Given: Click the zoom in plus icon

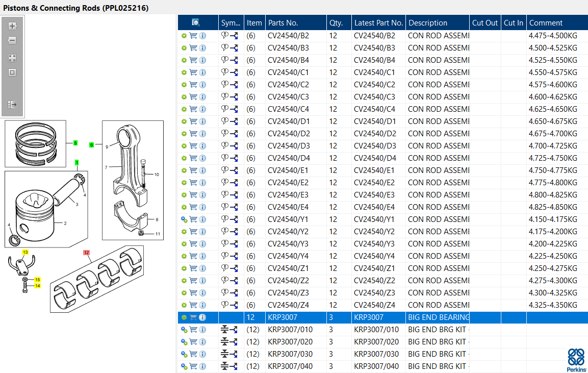Looking at the screenshot, I should (12, 26).
